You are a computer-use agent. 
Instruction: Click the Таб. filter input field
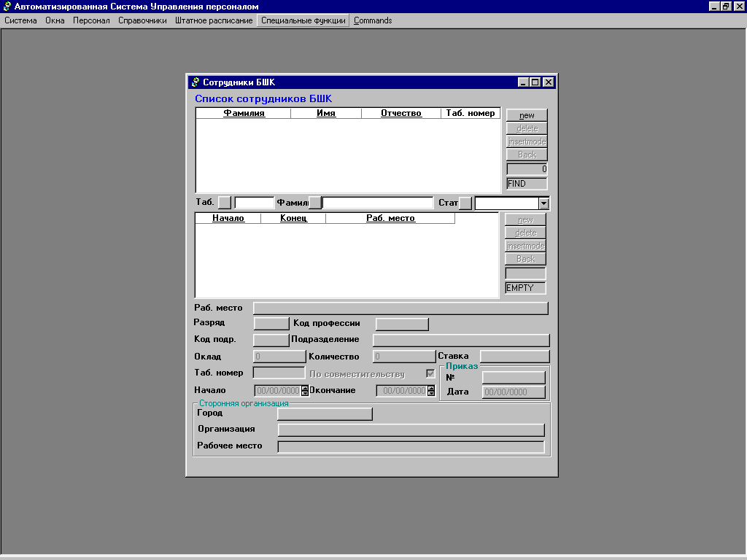254,203
